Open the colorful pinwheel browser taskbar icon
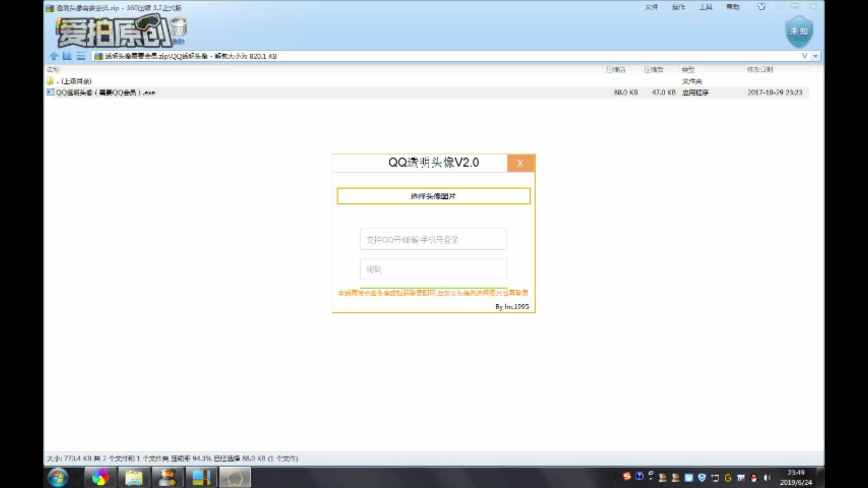 [100, 478]
